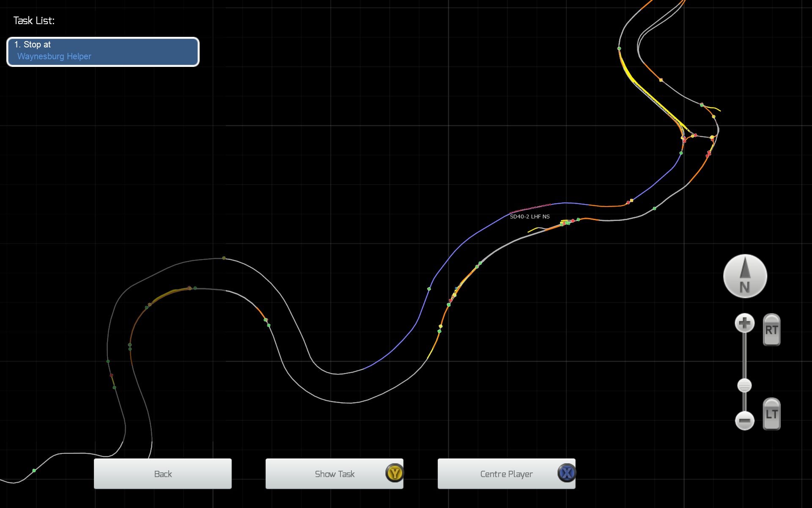
Task: Click the zoom slider handle
Action: (744, 385)
